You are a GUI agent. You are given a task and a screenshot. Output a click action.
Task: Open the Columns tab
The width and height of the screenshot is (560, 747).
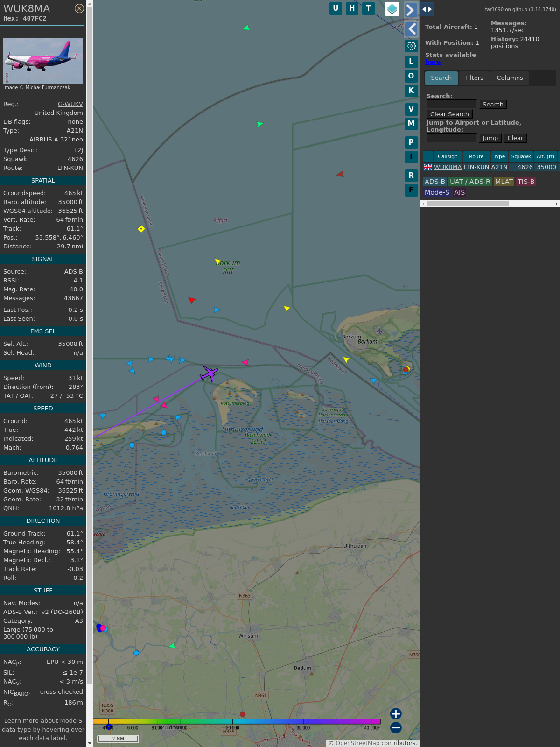pyautogui.click(x=510, y=78)
